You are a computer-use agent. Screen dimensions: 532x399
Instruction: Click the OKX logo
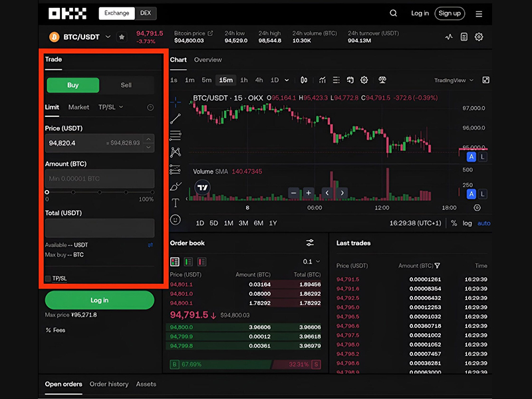67,13
